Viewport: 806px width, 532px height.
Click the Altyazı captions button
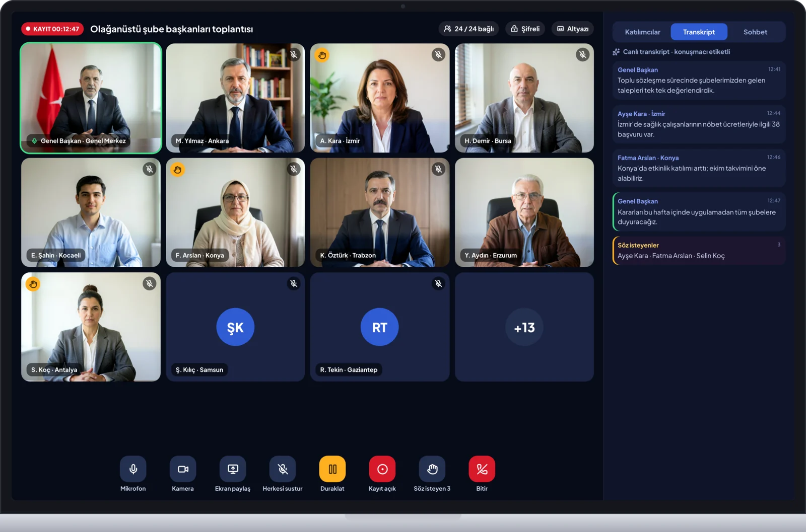tap(573, 29)
